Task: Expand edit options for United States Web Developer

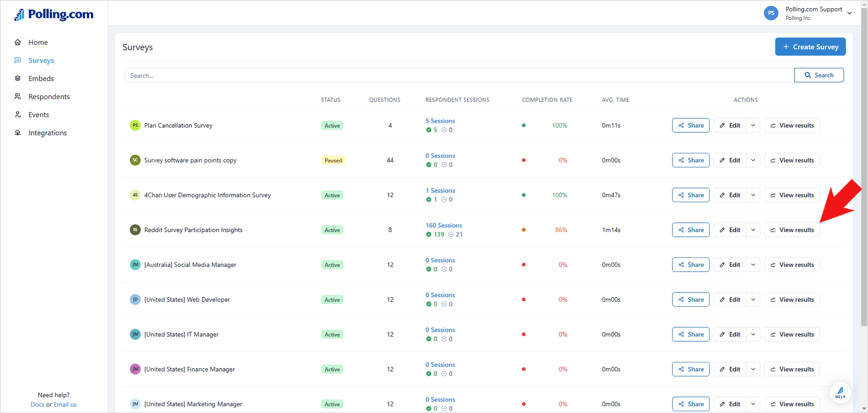Action: click(753, 300)
